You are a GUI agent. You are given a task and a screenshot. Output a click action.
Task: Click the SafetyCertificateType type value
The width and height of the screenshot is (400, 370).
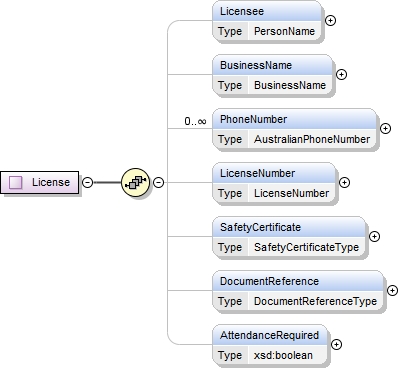tap(306, 247)
